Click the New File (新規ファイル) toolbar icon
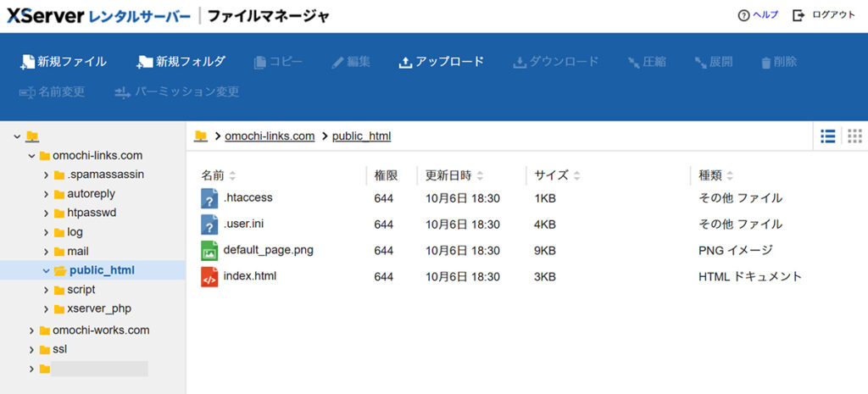 [27, 62]
